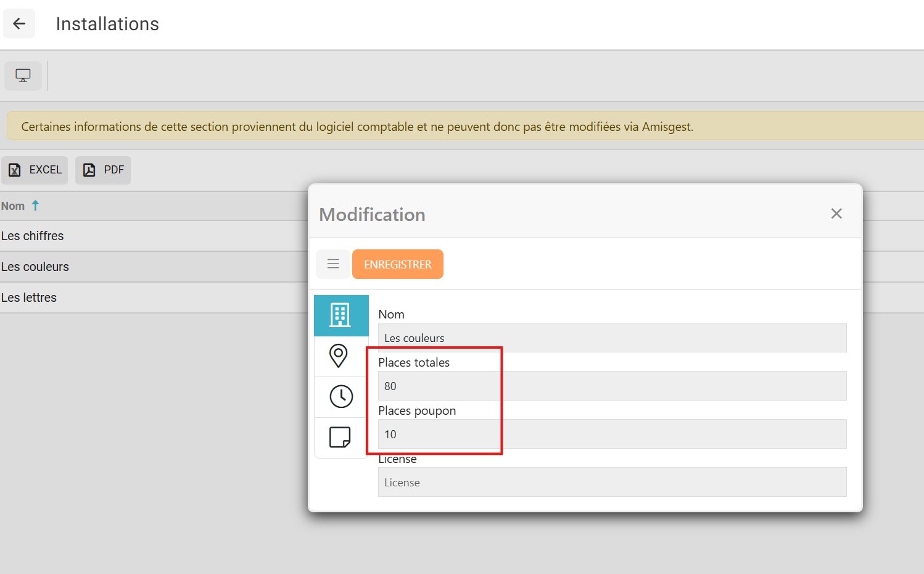The image size is (924, 574).
Task: Click the monitor icon in toolbar
Action: (23, 76)
